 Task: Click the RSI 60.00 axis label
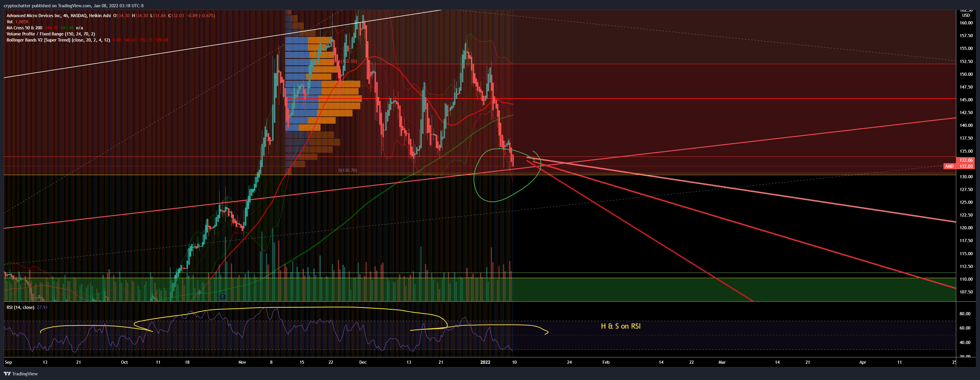965,328
